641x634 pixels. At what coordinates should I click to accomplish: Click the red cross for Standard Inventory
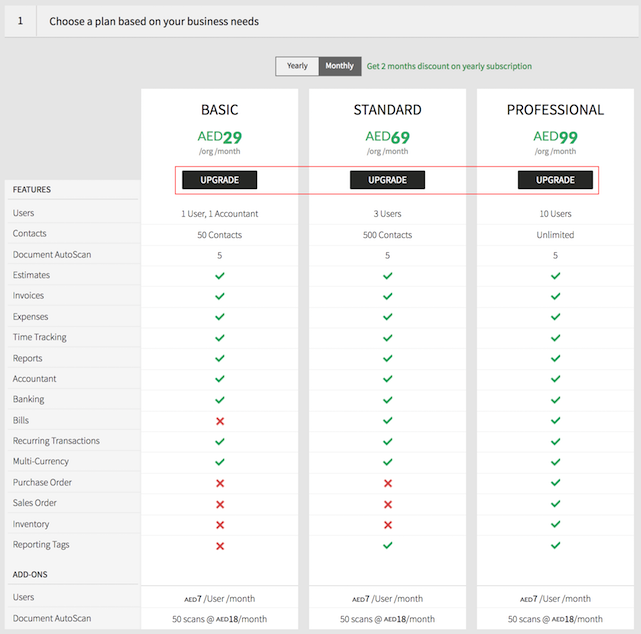(388, 525)
